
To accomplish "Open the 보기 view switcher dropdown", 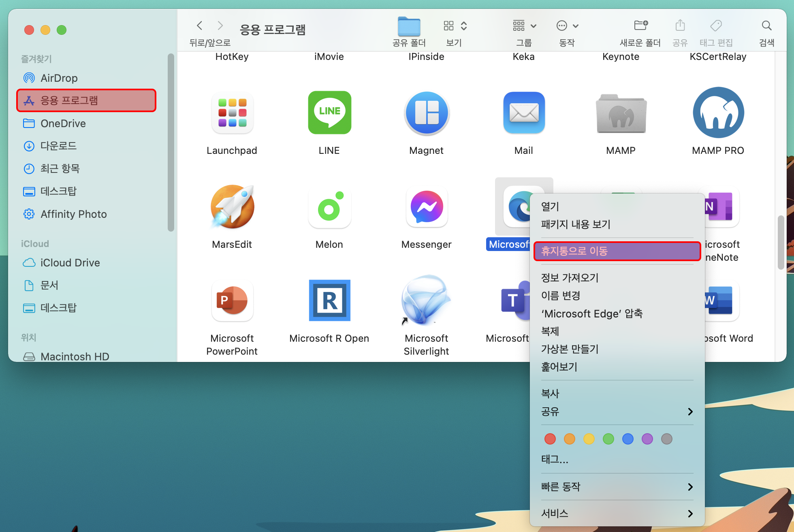I will [455, 26].
